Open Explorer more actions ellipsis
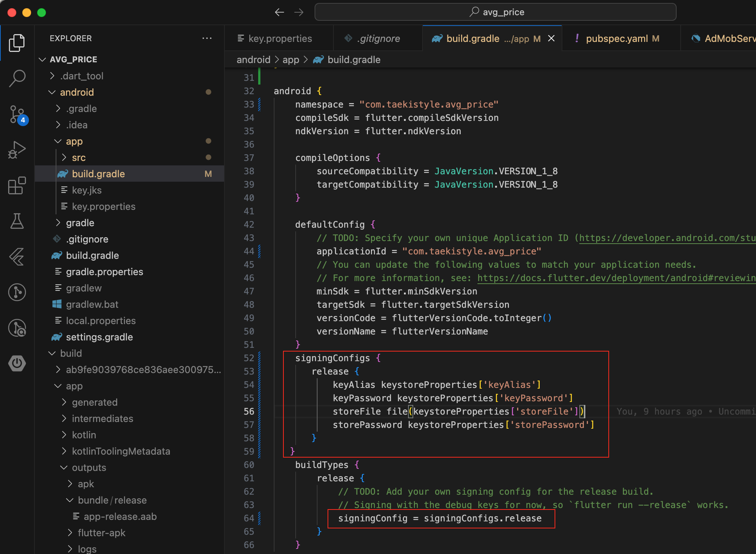Screen dimensions: 756x554 pos(207,38)
